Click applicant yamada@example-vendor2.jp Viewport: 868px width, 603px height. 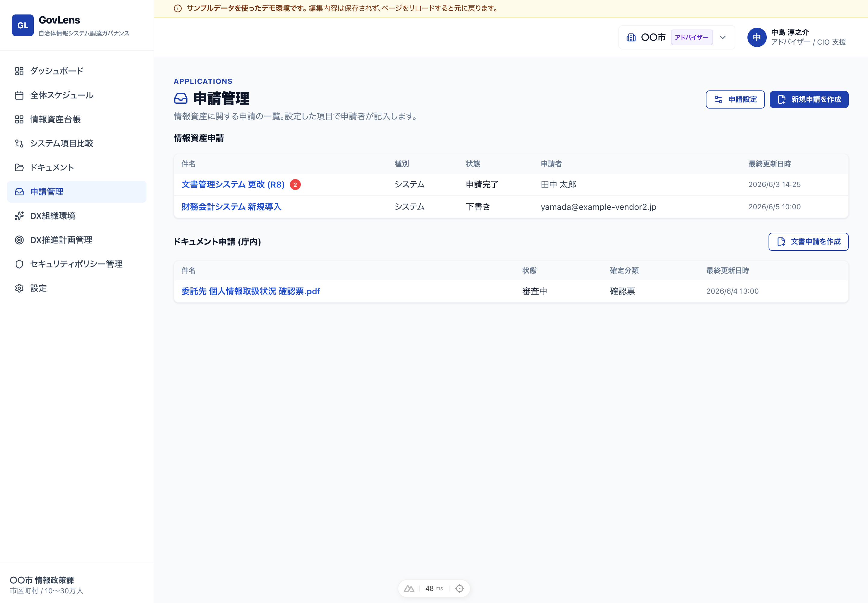tap(598, 207)
